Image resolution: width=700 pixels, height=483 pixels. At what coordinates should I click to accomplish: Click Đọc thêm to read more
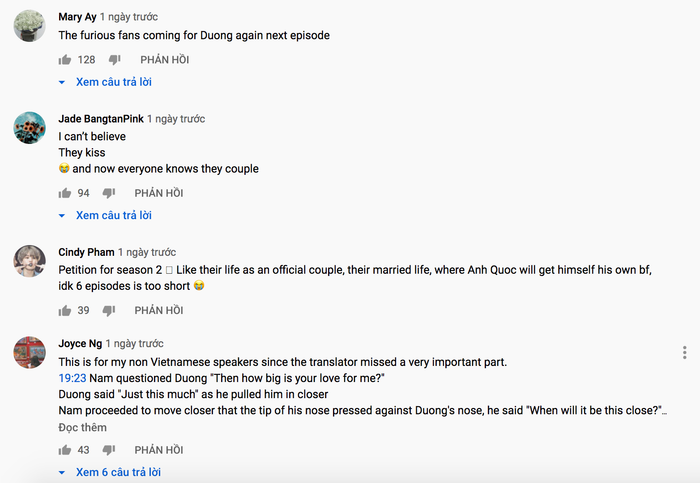tap(82, 427)
